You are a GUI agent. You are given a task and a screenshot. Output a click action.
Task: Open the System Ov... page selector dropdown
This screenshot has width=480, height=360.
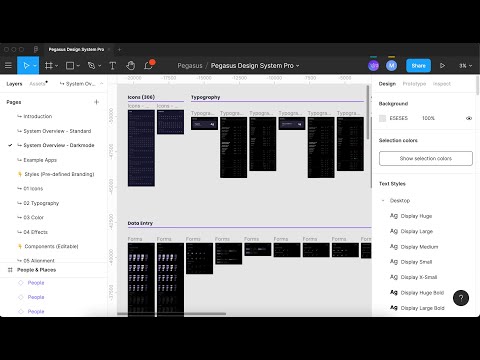pos(81,84)
